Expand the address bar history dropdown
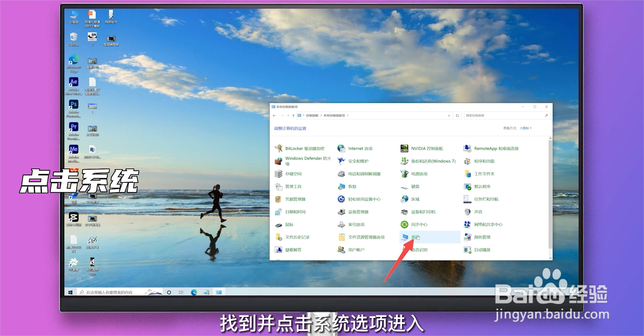The image size is (644, 336). point(449,116)
